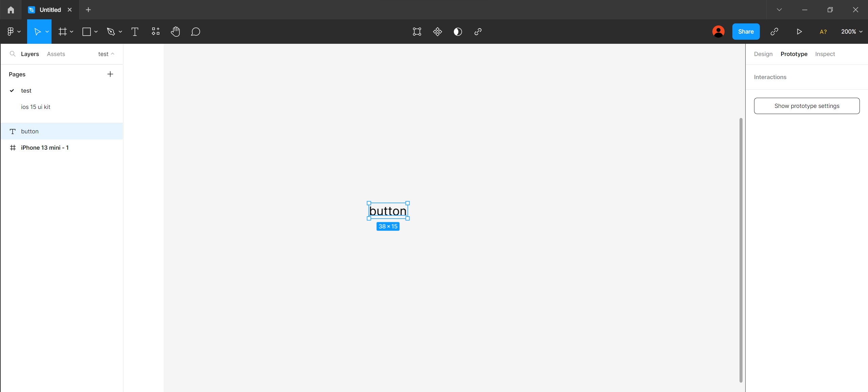Switch to the Design tab
This screenshot has height=392, width=868.
763,54
